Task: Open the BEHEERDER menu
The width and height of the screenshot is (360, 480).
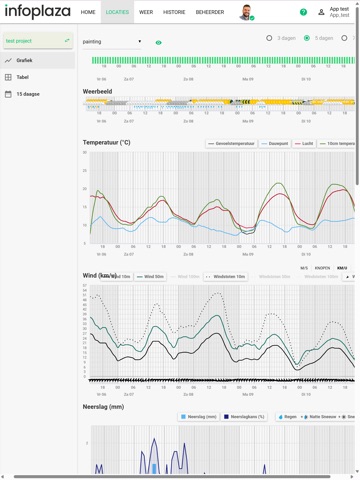Action: point(210,12)
